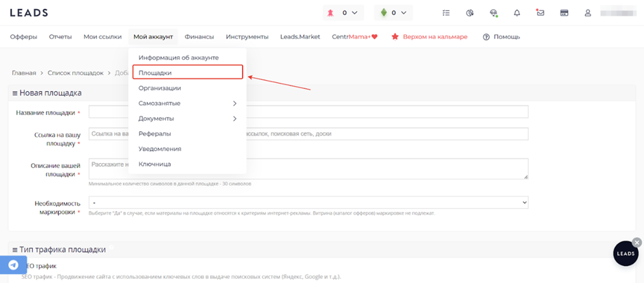The image size is (644, 283).
Task: Open the pie chart statistics icon
Action: pyautogui.click(x=470, y=13)
